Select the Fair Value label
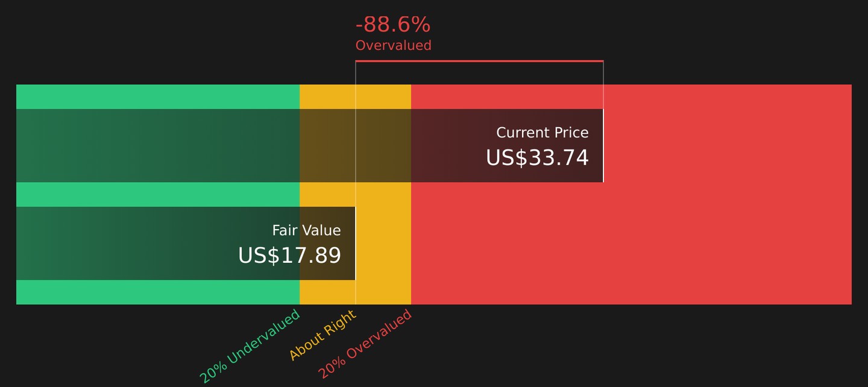 (x=306, y=230)
